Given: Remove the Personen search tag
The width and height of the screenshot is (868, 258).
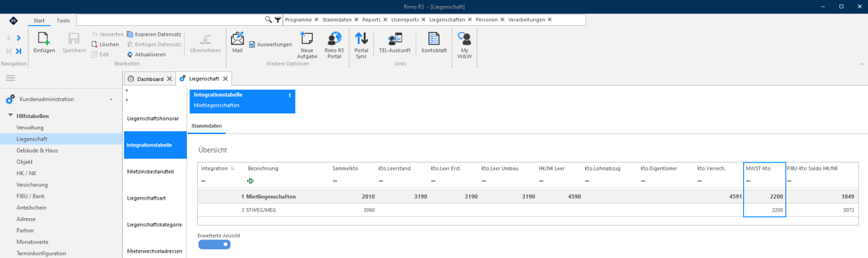Looking at the screenshot, I should coord(503,20).
